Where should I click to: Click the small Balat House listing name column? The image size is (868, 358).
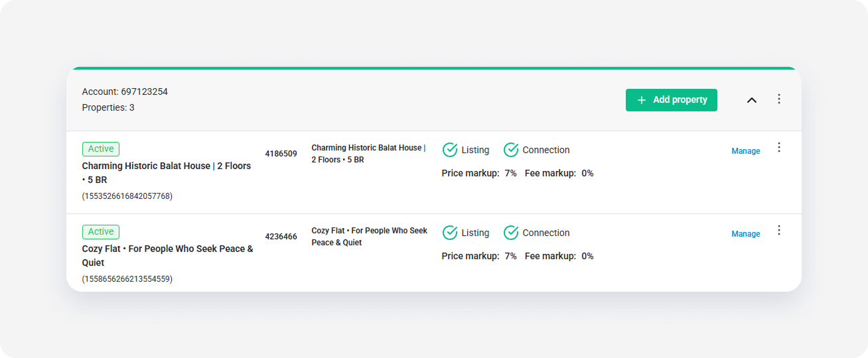[369, 154]
